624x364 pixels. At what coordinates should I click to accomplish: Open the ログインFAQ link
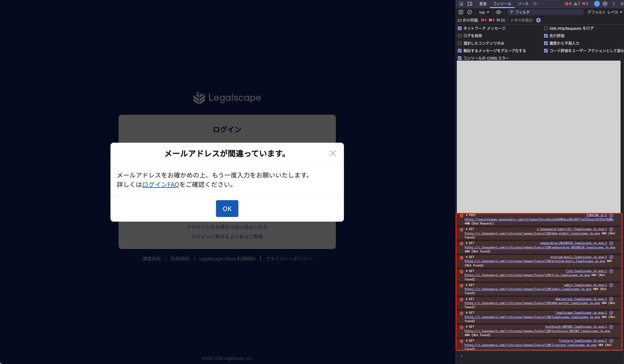(x=161, y=185)
